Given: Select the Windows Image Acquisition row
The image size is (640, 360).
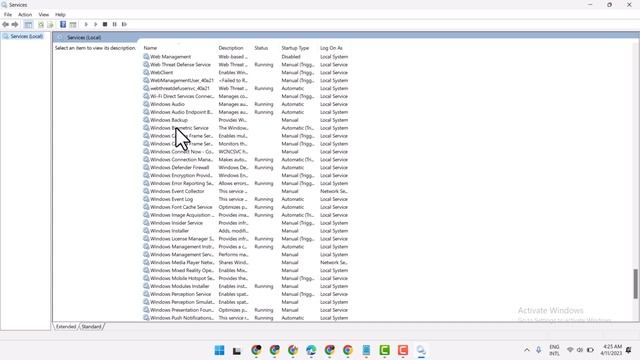Looking at the screenshot, I should [x=246, y=215].
